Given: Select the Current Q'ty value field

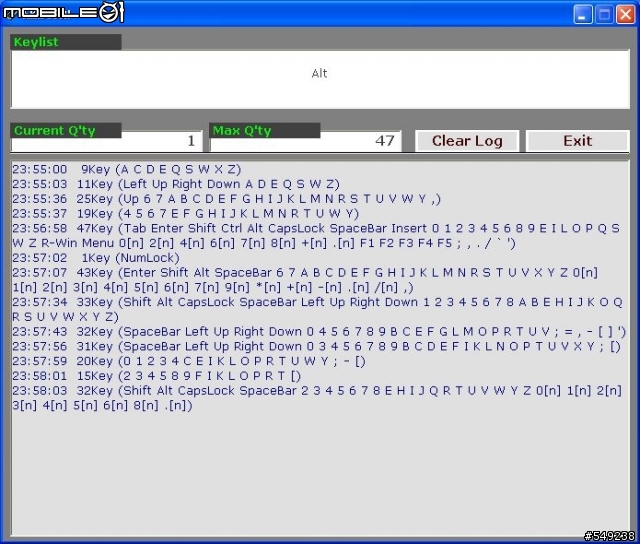Looking at the screenshot, I should point(107,142).
